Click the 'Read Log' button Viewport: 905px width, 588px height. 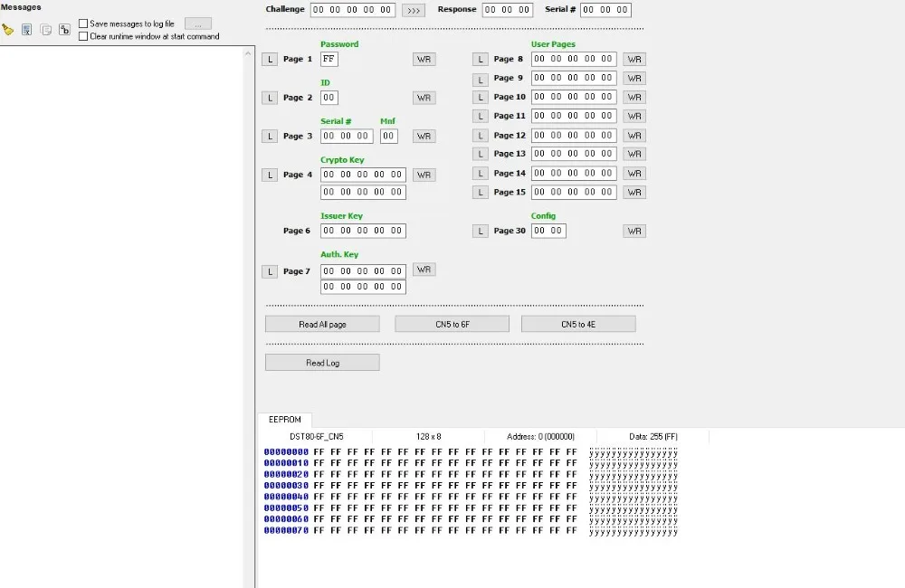coord(321,362)
